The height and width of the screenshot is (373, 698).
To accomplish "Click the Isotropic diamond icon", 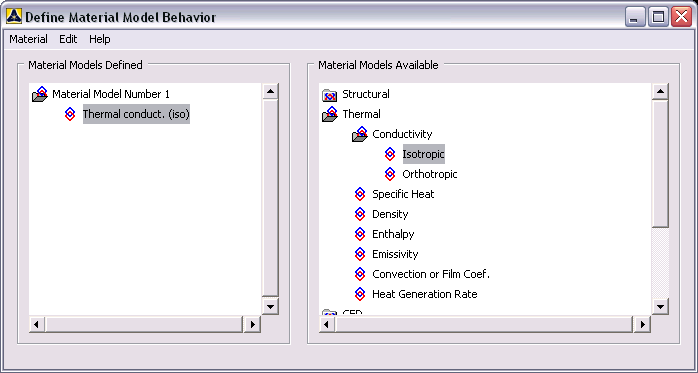I will tap(390, 154).
